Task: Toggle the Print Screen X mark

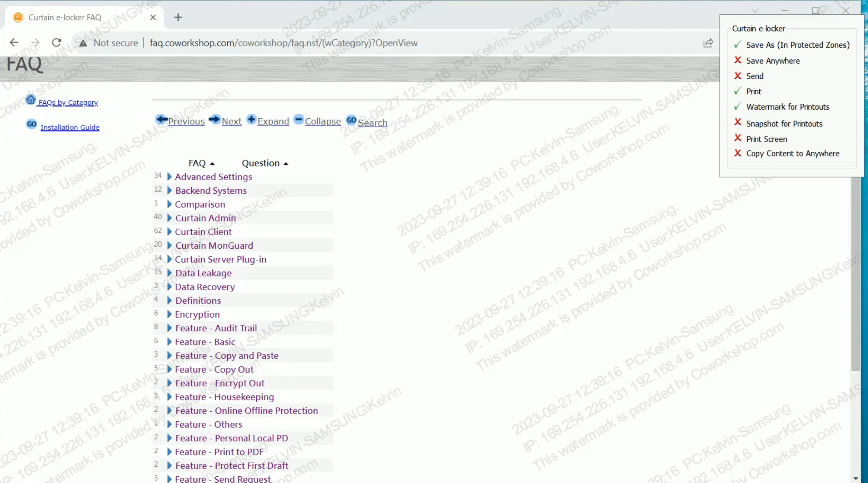Action: (737, 138)
